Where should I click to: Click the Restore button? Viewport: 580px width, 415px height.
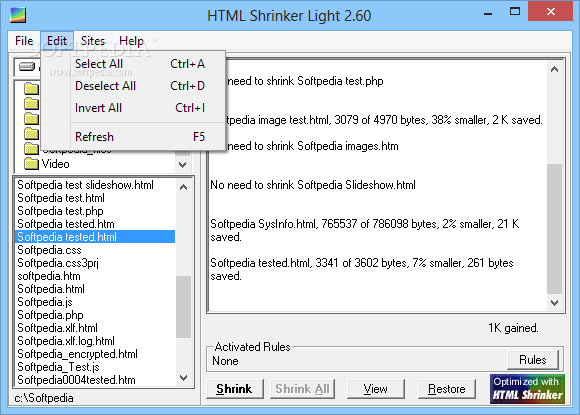[x=446, y=389]
